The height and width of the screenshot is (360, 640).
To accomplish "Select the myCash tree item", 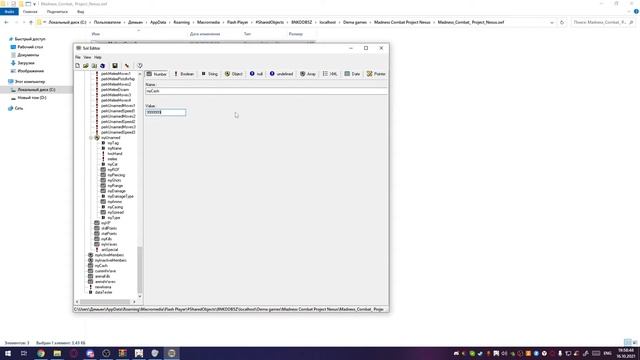I will coord(101,266).
